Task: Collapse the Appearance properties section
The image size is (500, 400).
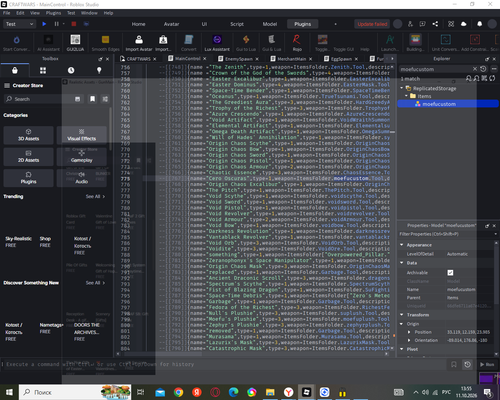Action: (402, 245)
